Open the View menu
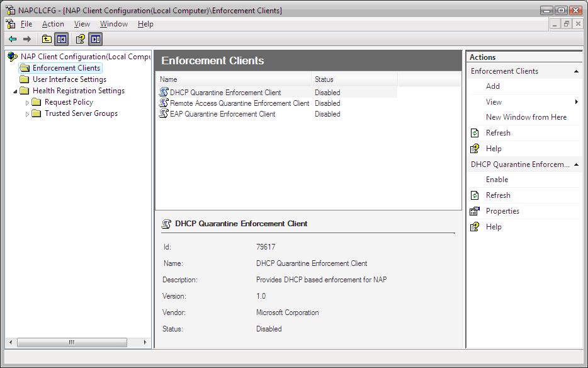 [82, 24]
